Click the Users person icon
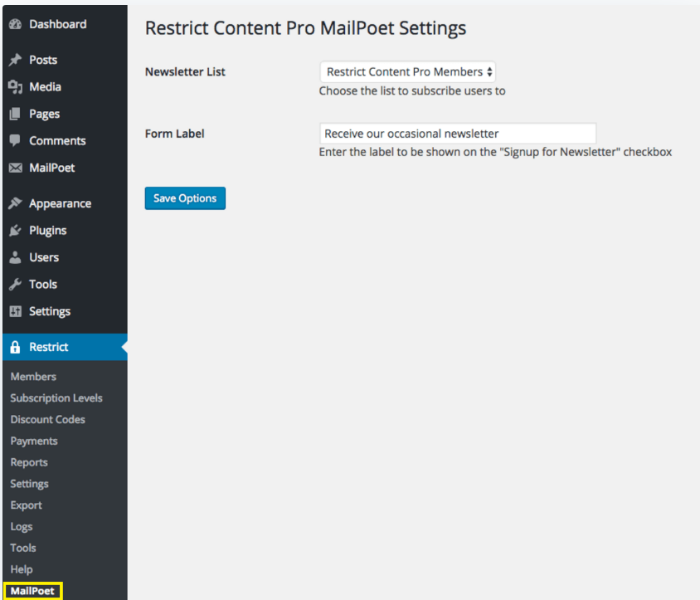This screenshot has width=700, height=600. point(15,257)
